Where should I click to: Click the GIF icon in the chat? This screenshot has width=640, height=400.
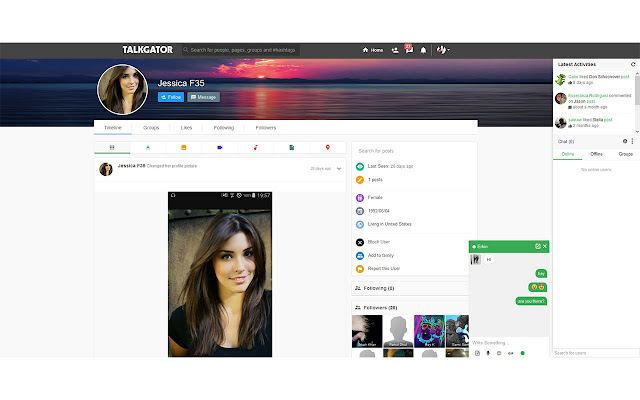click(510, 353)
